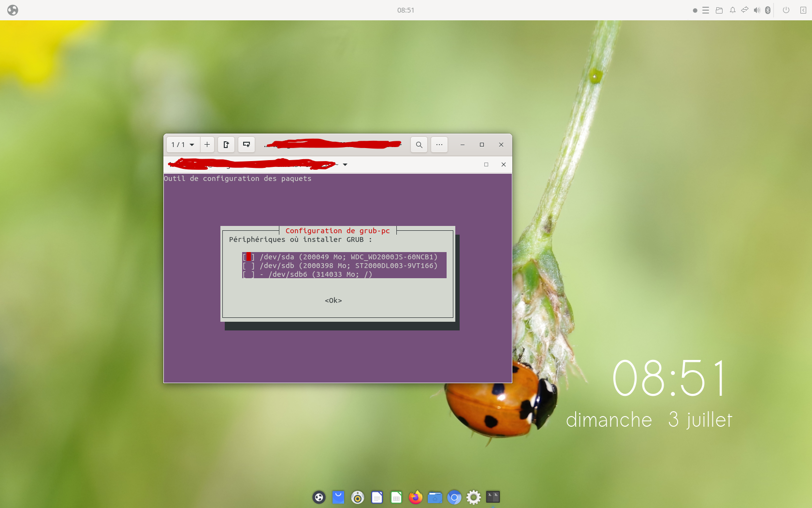Open notifications bell in the tray
The width and height of the screenshot is (812, 508).
coord(733,10)
